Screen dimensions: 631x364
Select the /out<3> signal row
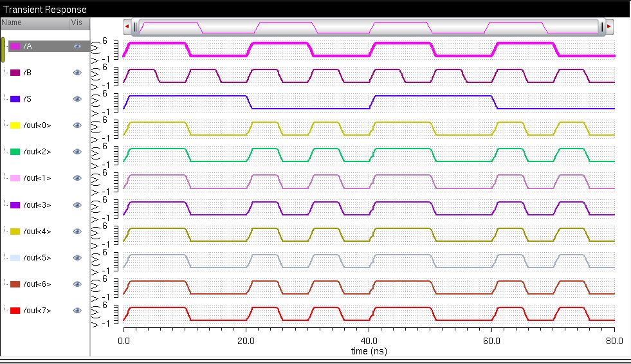point(37,205)
